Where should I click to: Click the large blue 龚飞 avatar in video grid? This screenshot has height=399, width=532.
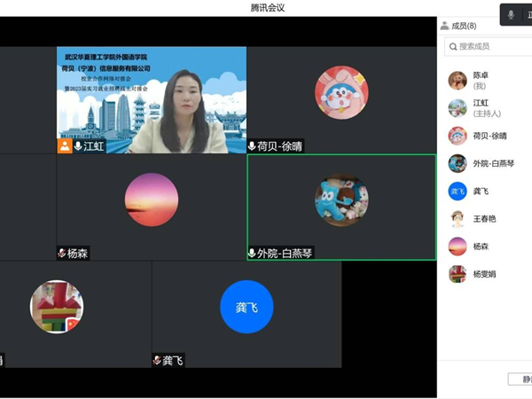click(x=246, y=307)
